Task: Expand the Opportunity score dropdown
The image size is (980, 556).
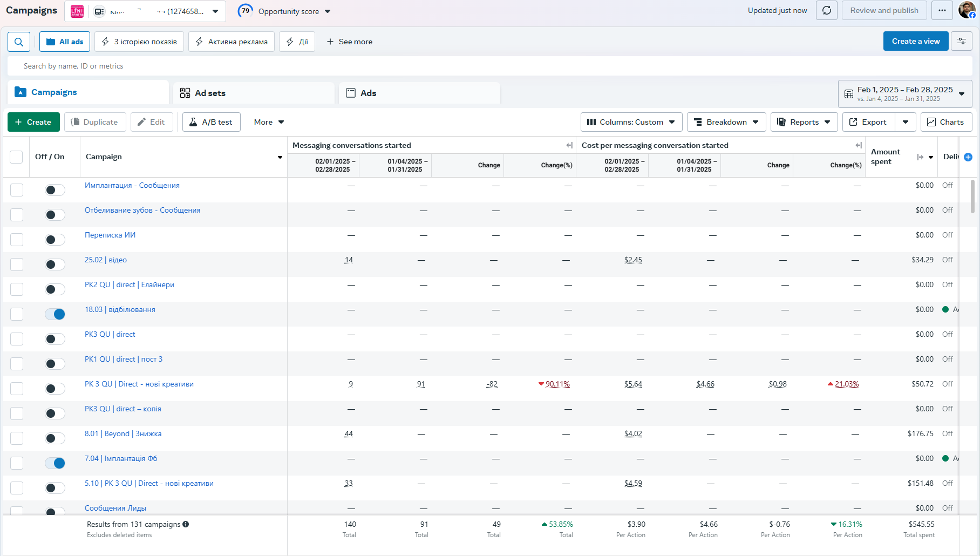Action: (328, 11)
